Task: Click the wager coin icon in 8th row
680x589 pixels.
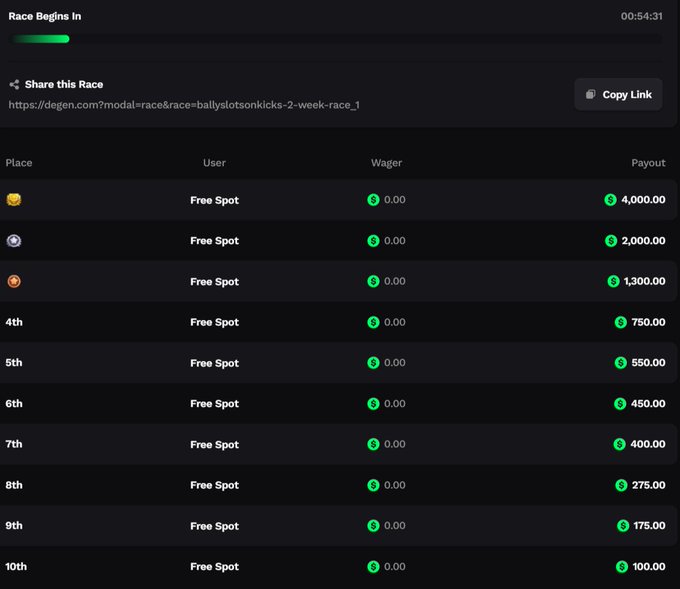Action: click(373, 485)
